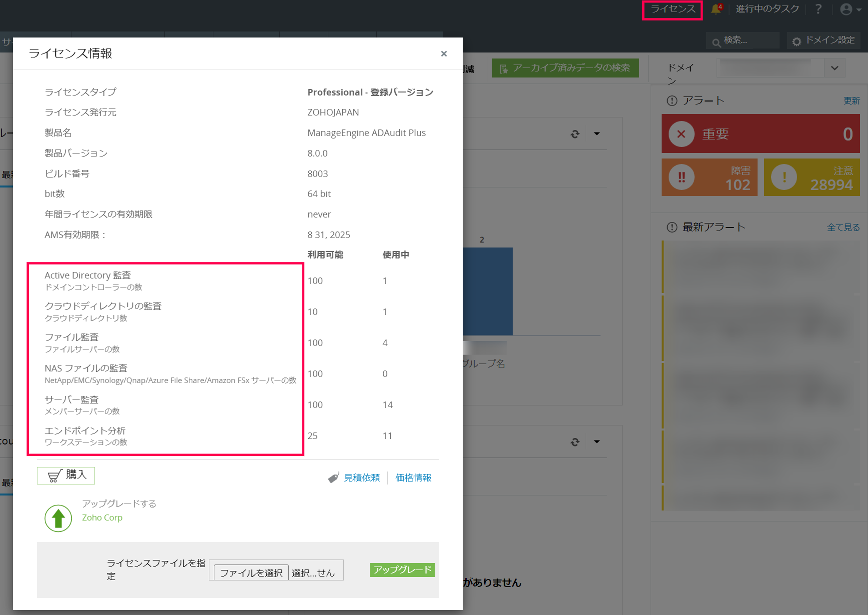Click the ファイル監査 row label
The image size is (868, 615).
click(x=71, y=337)
